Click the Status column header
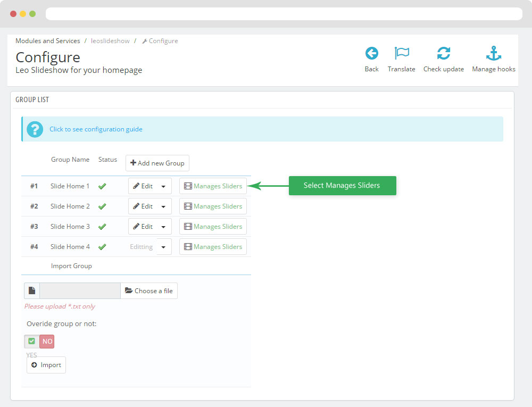Image resolution: width=532 pixels, height=407 pixels. [107, 160]
